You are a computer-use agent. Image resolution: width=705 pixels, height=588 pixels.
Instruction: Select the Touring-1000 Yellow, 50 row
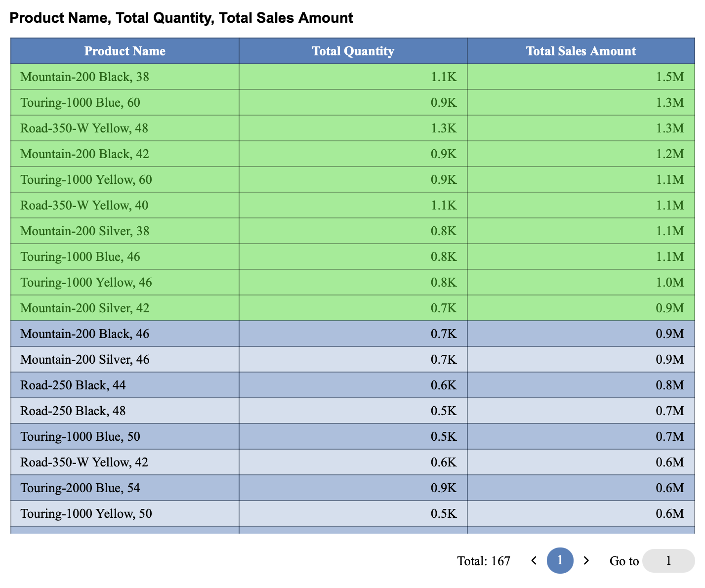(x=86, y=513)
